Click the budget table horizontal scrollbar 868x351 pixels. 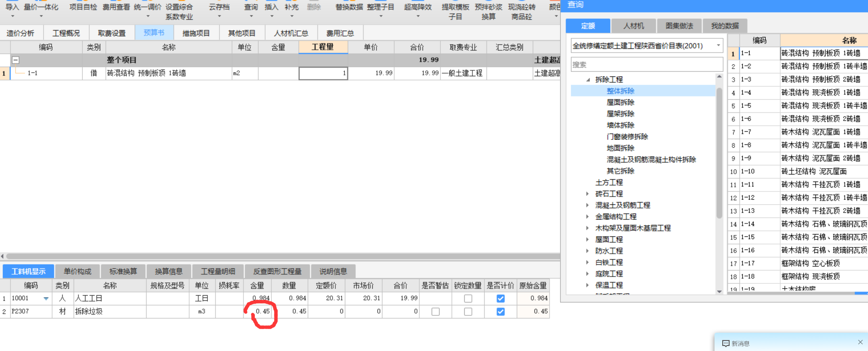[x=283, y=256]
